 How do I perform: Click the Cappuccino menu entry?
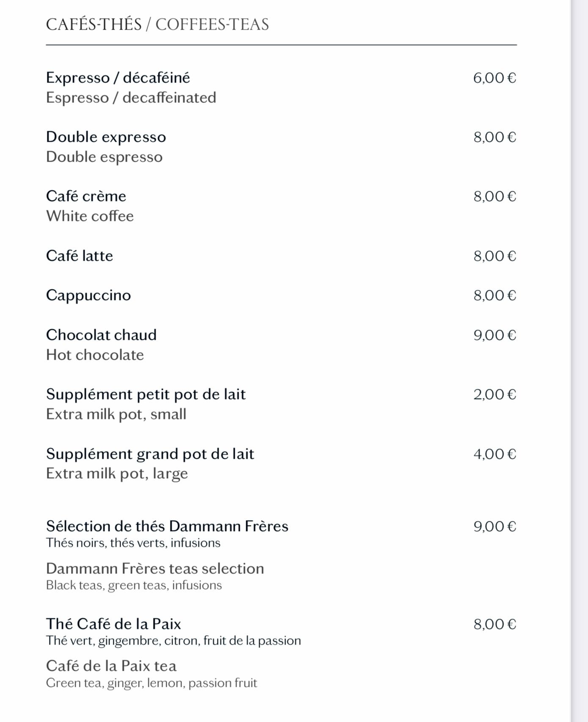tap(88, 295)
